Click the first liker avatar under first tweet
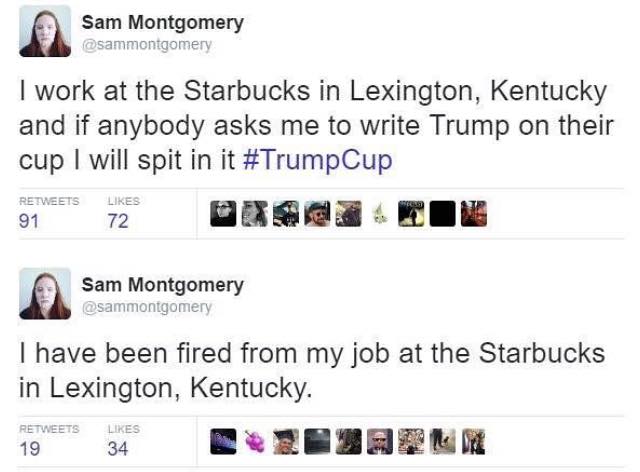Viewport: 640px width, 472px height. coord(224,214)
